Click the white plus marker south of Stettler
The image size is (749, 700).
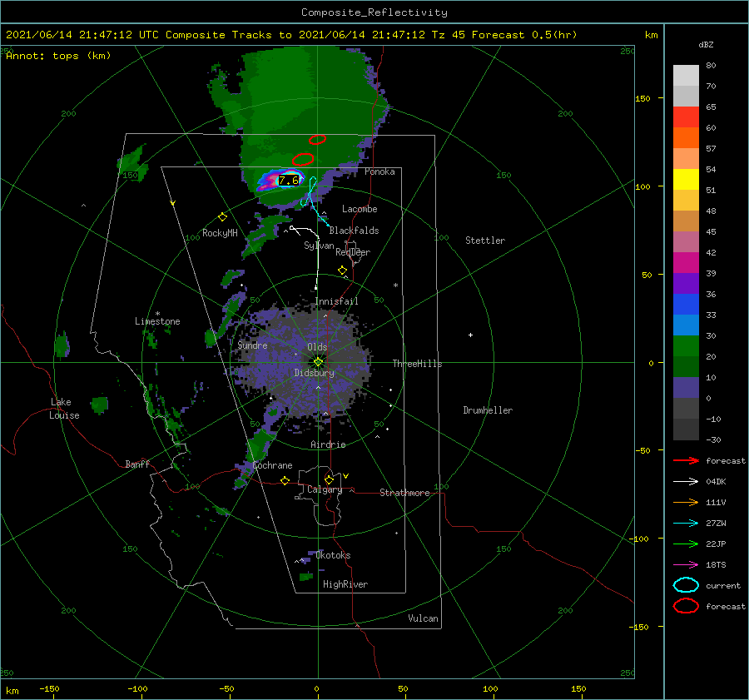pyautogui.click(x=470, y=335)
